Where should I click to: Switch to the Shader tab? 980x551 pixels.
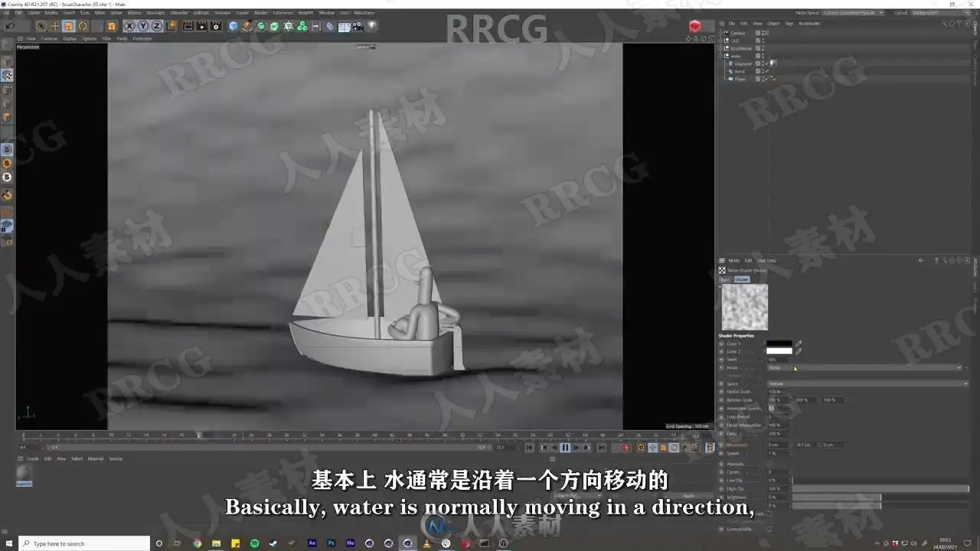742,279
